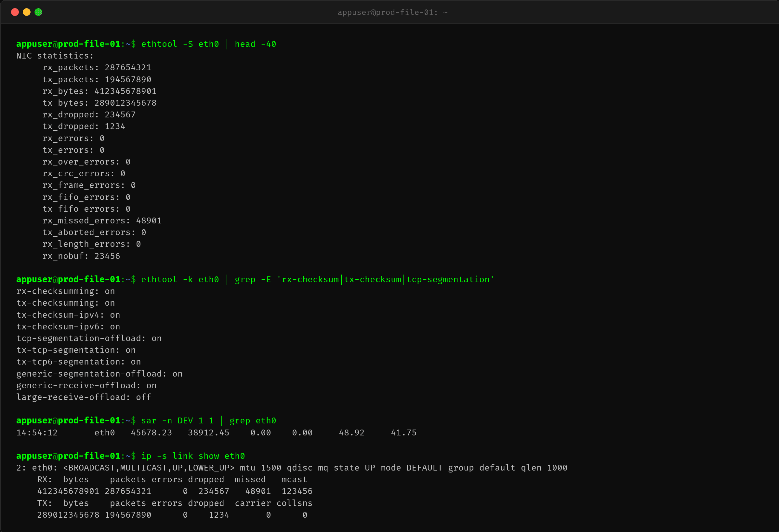This screenshot has width=779, height=532.
Task: Click the value 48.92 in the sar output
Action: [351, 432]
